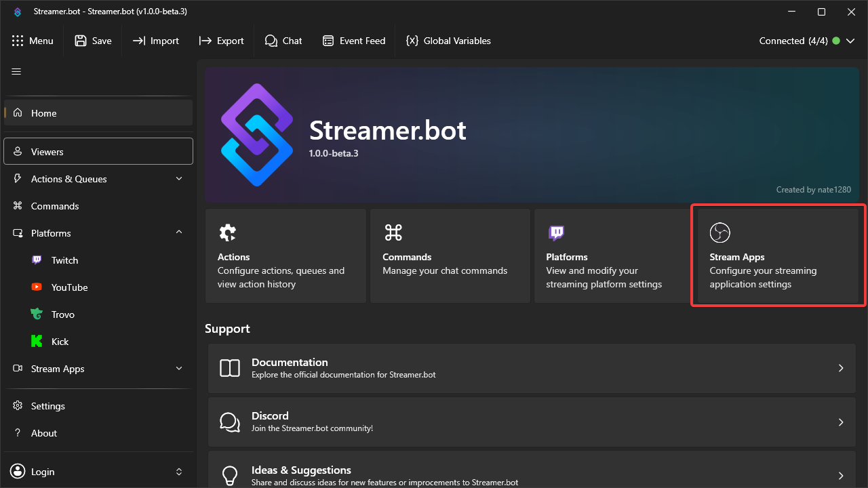
Task: Click the Streamer.bot logo in the banner
Action: coord(257,135)
